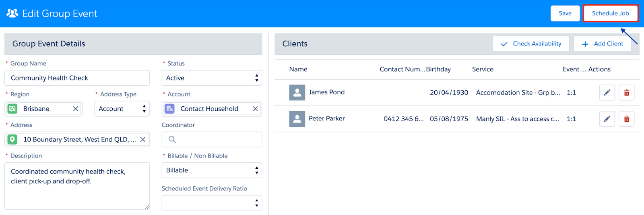
Task: Click James Pond's avatar icon
Action: pos(297,92)
